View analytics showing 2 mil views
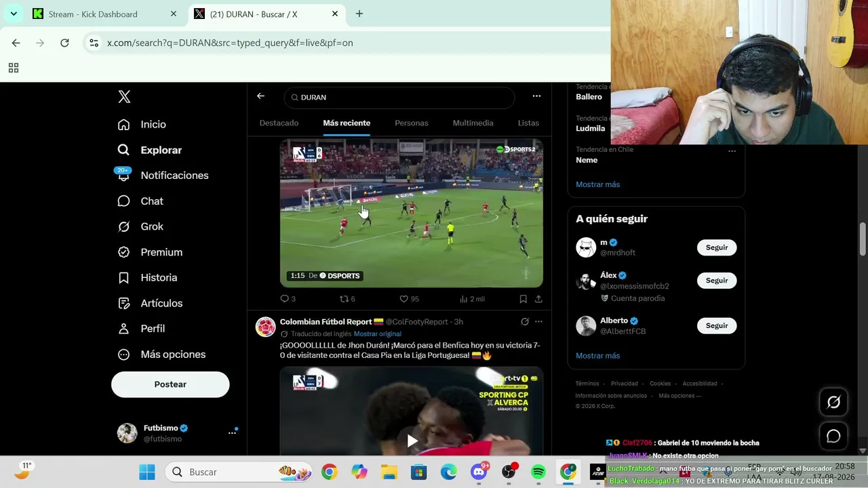The height and width of the screenshot is (488, 868). tap(472, 299)
